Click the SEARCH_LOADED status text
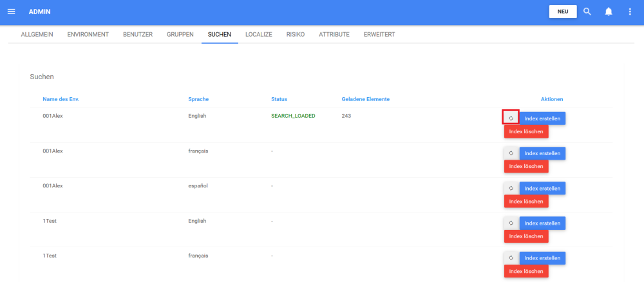This screenshot has height=282, width=644. (x=293, y=116)
